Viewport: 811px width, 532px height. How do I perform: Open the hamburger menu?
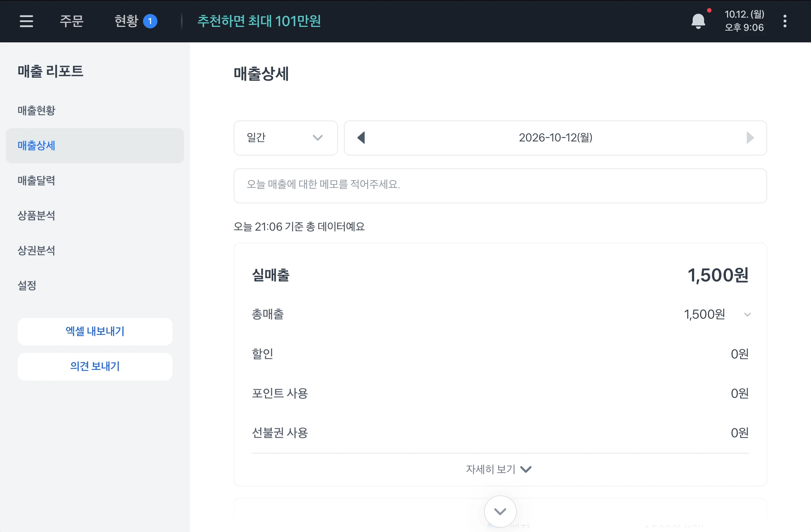[x=26, y=21]
